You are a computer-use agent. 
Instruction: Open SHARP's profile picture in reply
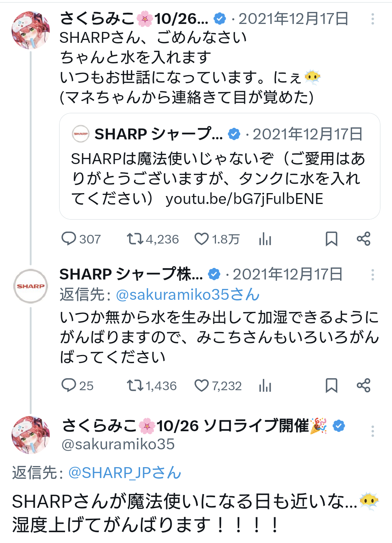click(31, 286)
